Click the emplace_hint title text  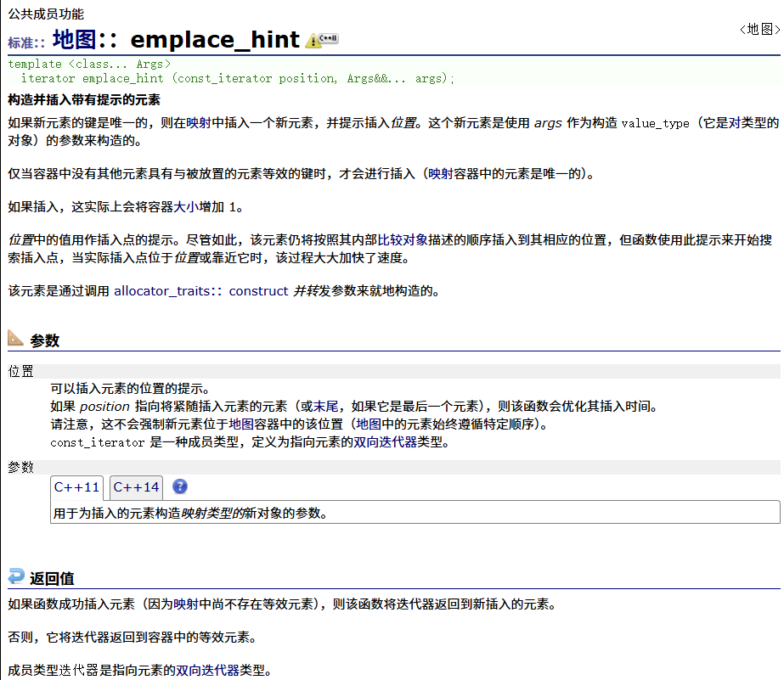point(215,39)
